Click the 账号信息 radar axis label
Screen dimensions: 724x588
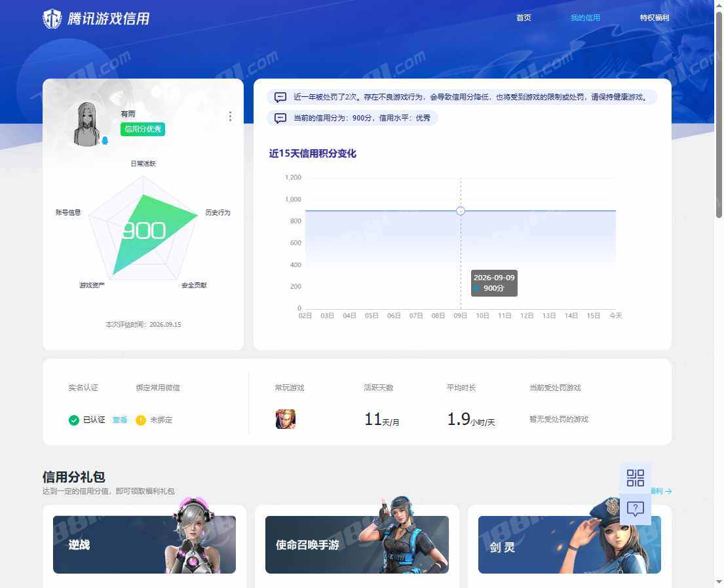[68, 212]
